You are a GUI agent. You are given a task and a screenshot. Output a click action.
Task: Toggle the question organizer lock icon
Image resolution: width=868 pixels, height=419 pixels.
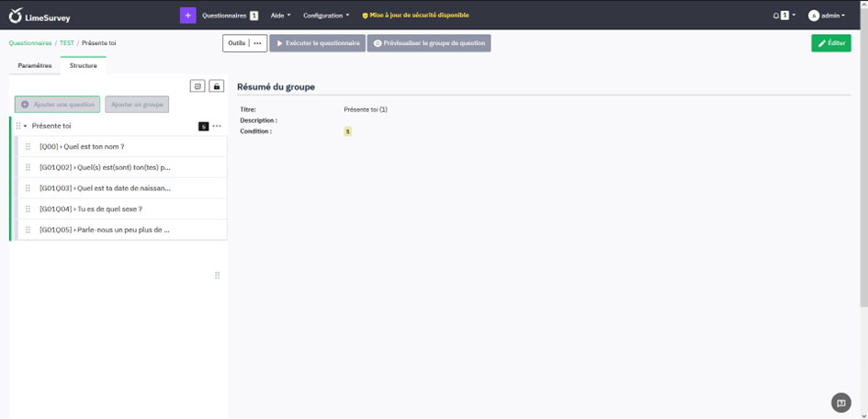(217, 86)
